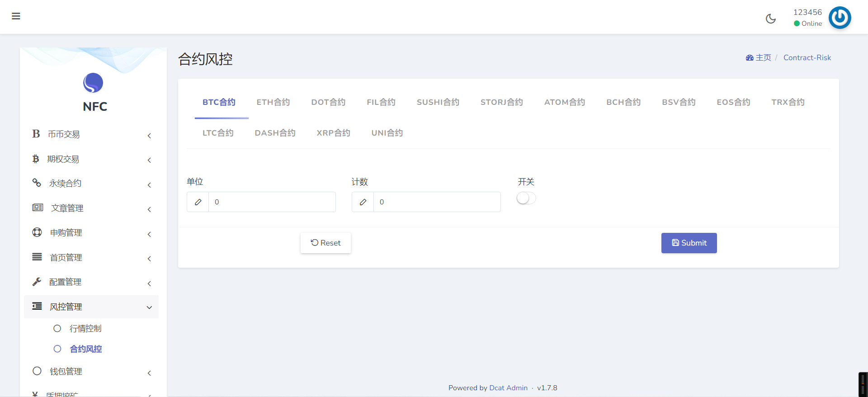Click the wrench icon for 配置管理
Image resolution: width=868 pixels, height=397 pixels.
(x=37, y=282)
